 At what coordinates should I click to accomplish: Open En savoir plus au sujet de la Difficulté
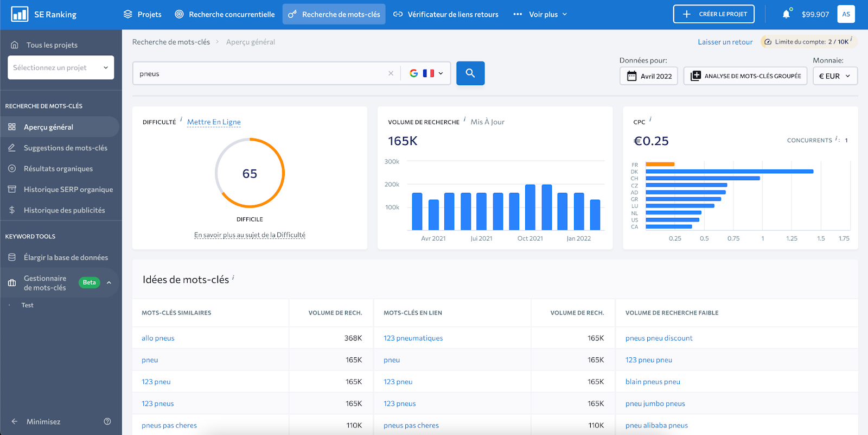tap(250, 235)
